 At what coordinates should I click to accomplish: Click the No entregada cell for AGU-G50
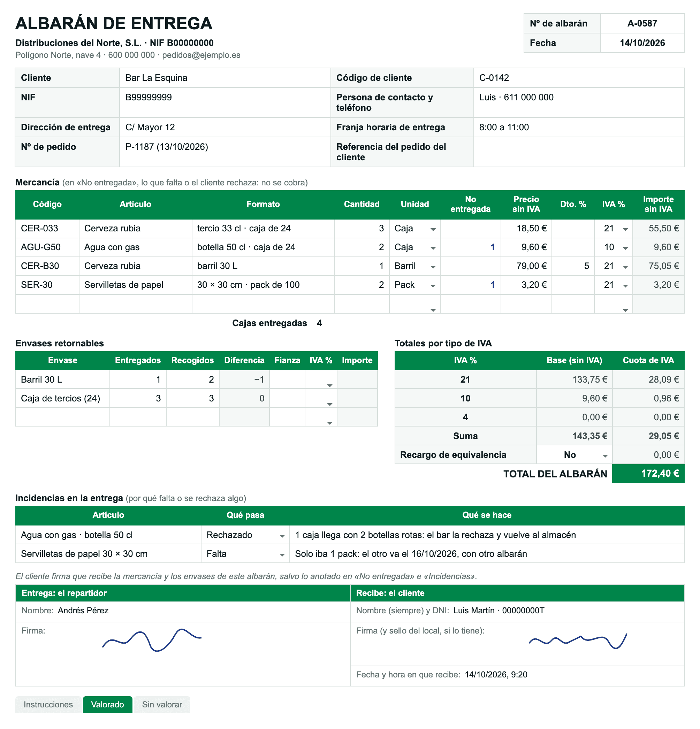click(x=470, y=247)
